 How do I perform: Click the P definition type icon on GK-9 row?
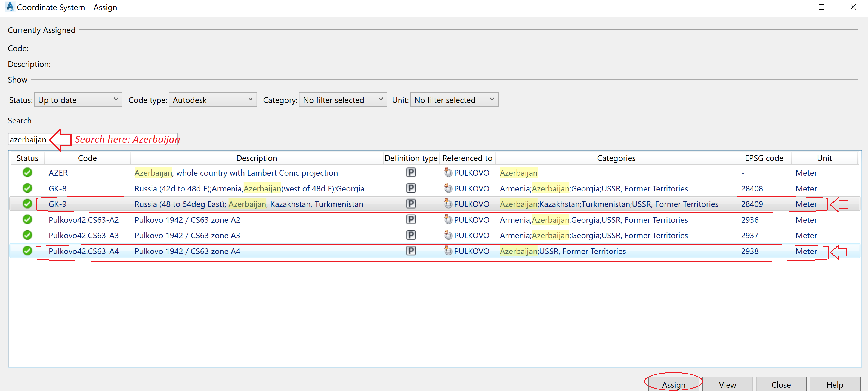click(411, 204)
